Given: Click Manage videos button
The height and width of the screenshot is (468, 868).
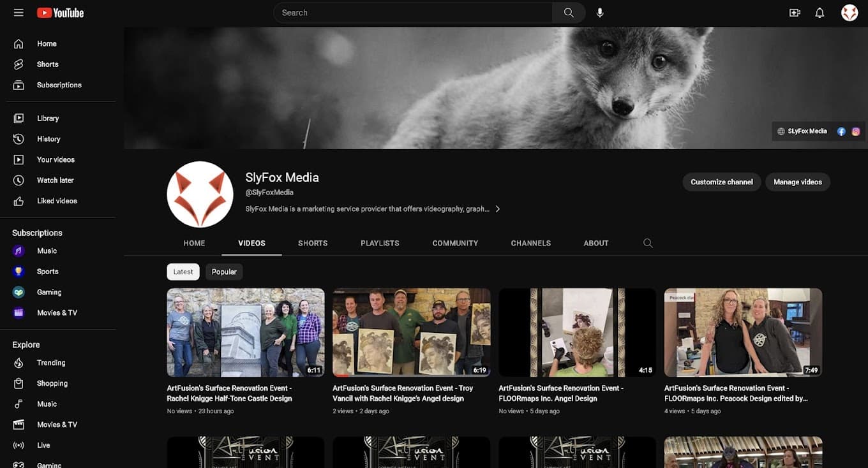Looking at the screenshot, I should coord(798,182).
